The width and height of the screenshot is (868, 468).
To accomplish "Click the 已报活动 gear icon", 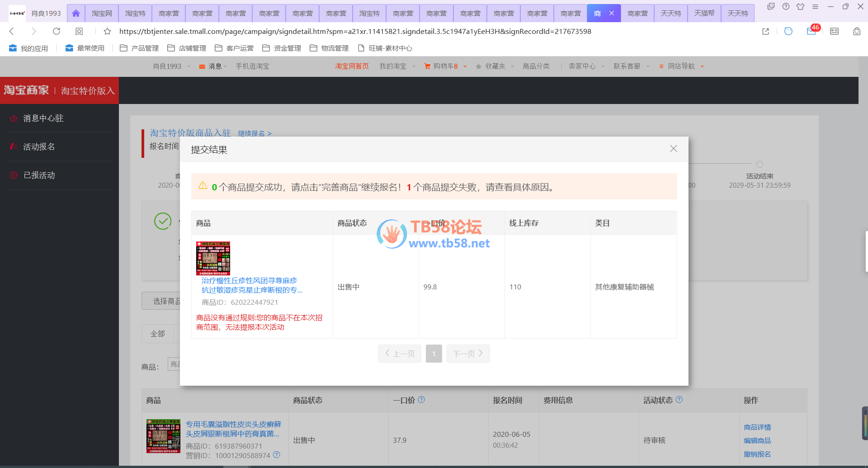I will coord(14,175).
